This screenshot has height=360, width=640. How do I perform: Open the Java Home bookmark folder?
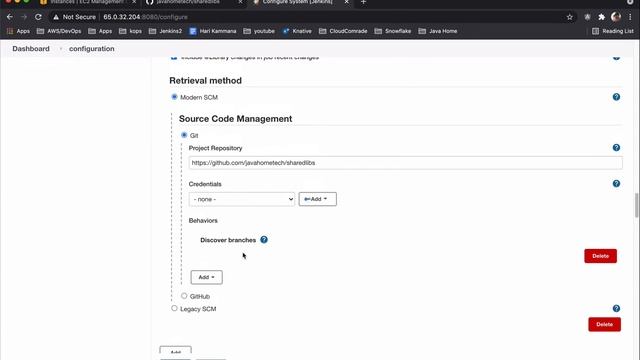(438, 31)
